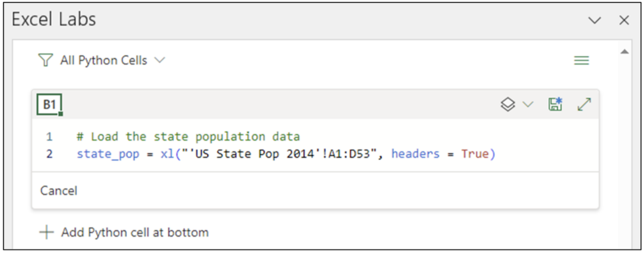Open the hamburger menu icon at top right
The width and height of the screenshot is (644, 254).
(582, 60)
